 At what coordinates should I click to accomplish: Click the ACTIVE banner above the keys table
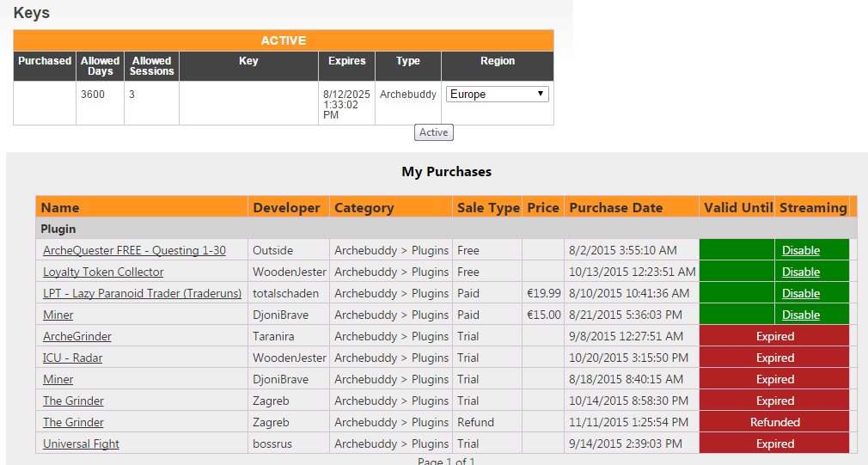coord(284,40)
